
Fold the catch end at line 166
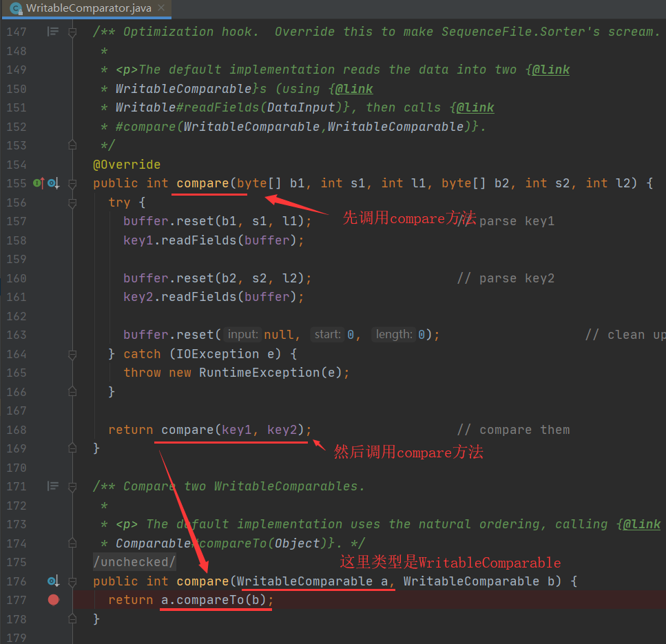(x=72, y=392)
